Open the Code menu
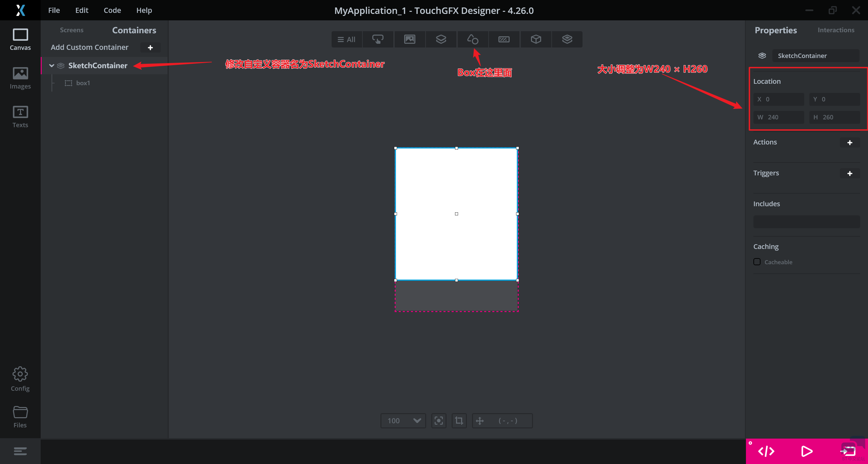Viewport: 868px width, 464px height. pos(112,10)
